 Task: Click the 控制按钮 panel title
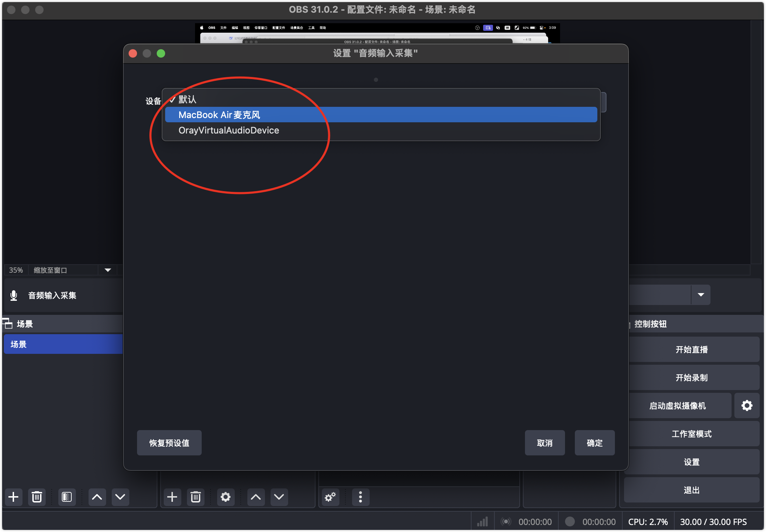(650, 324)
